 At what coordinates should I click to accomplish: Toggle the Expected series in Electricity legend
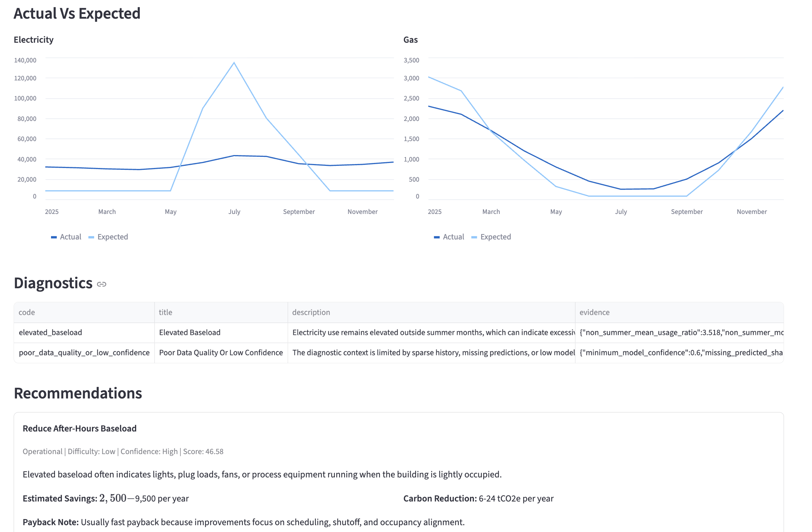112,237
